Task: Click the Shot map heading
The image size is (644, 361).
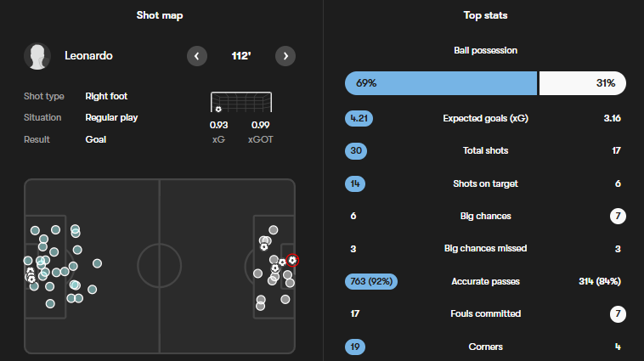Action: pyautogui.click(x=160, y=15)
